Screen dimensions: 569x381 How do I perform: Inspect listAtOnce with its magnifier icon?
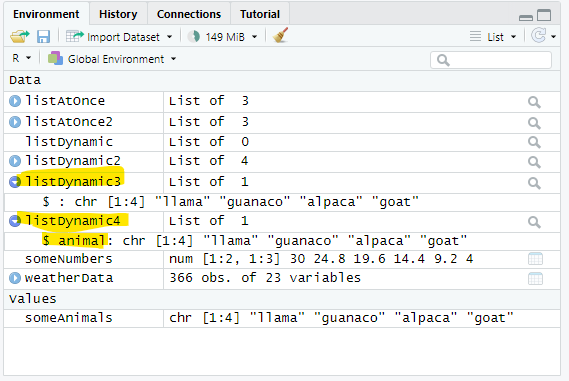534,102
